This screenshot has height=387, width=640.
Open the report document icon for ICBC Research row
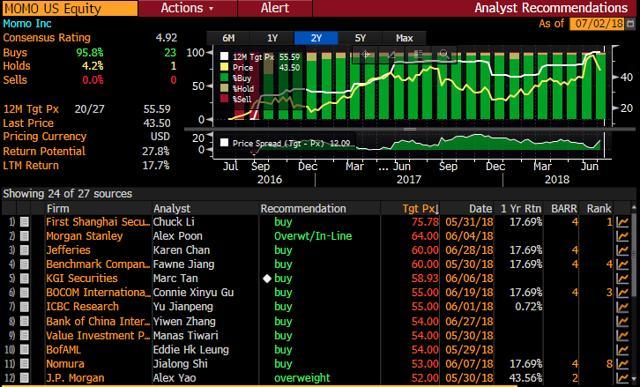point(24,307)
